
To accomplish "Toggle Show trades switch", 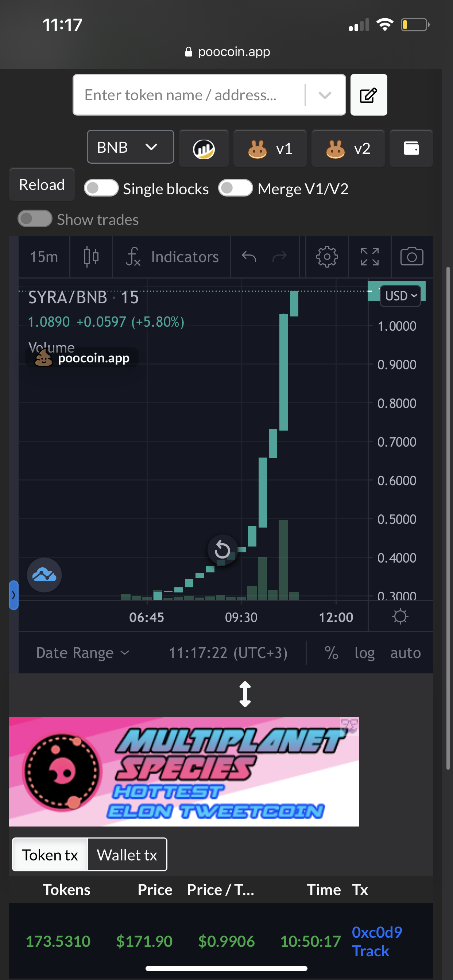I will 35,219.
